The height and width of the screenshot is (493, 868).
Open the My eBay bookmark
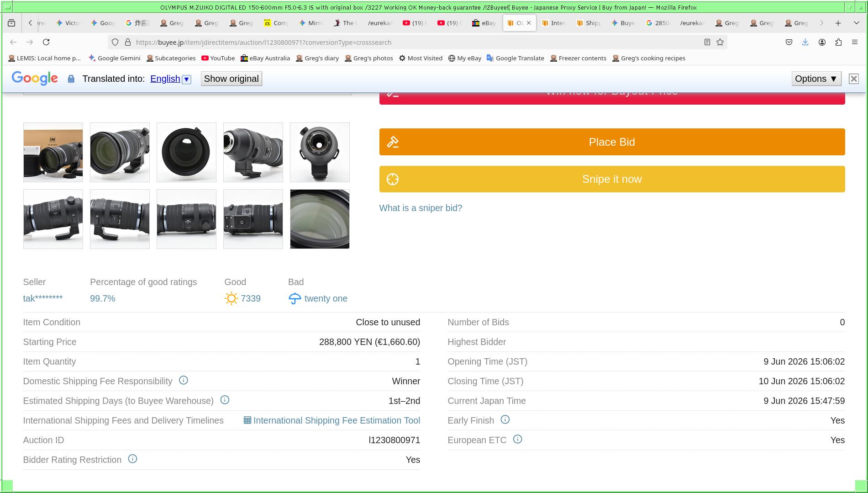(x=465, y=58)
